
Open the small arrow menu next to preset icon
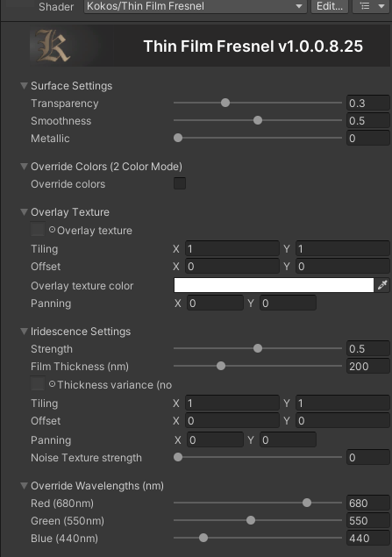pyautogui.click(x=381, y=6)
